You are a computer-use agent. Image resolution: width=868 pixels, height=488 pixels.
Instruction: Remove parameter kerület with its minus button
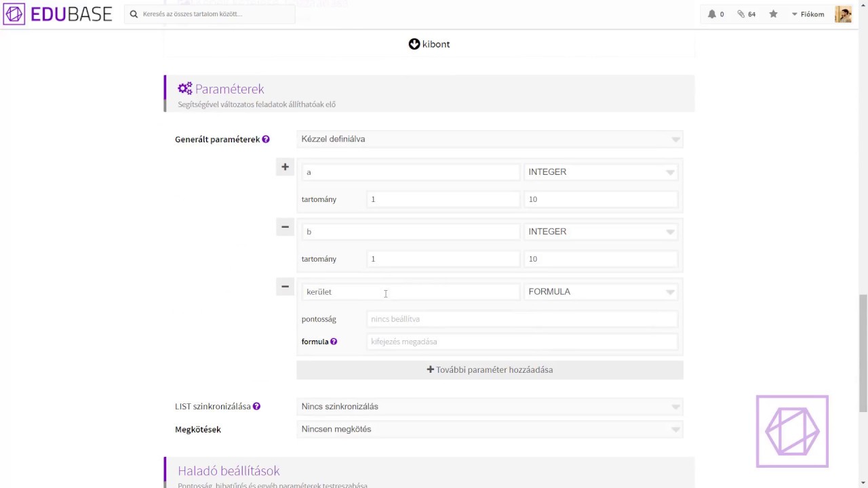(x=285, y=286)
